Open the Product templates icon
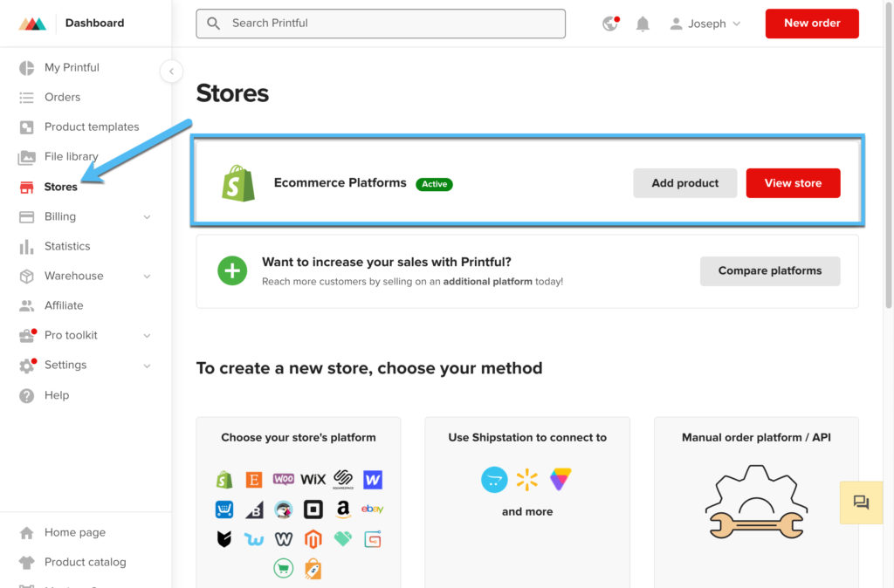894x588 pixels. point(27,127)
